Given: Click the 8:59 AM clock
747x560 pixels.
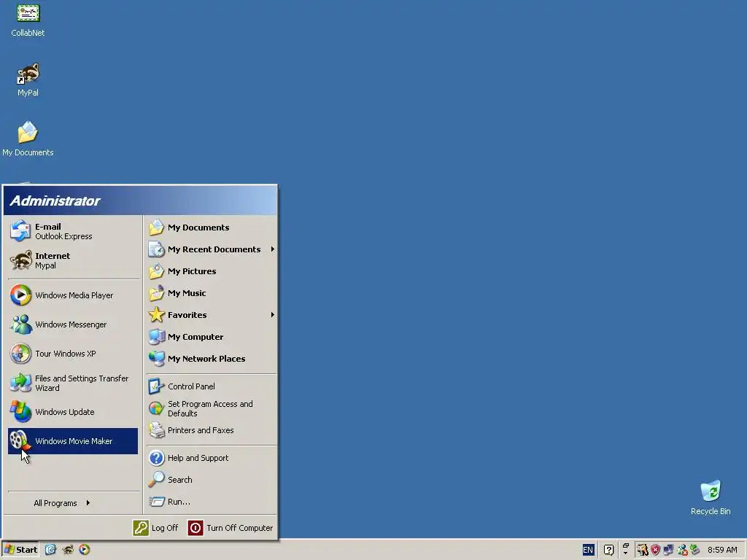Looking at the screenshot, I should tap(722, 550).
